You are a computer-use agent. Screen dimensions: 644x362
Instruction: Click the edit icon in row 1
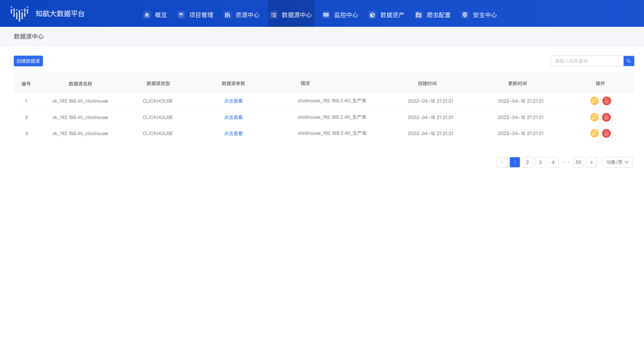coord(594,101)
